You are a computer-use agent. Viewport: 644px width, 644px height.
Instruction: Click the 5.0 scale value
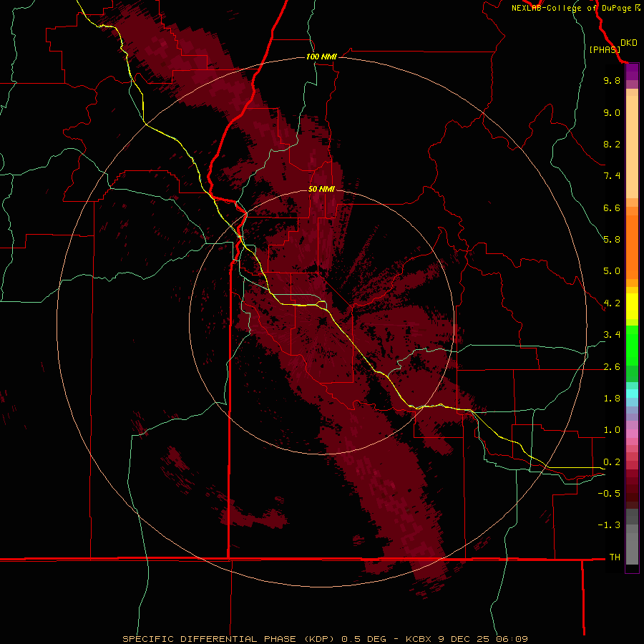tap(612, 271)
